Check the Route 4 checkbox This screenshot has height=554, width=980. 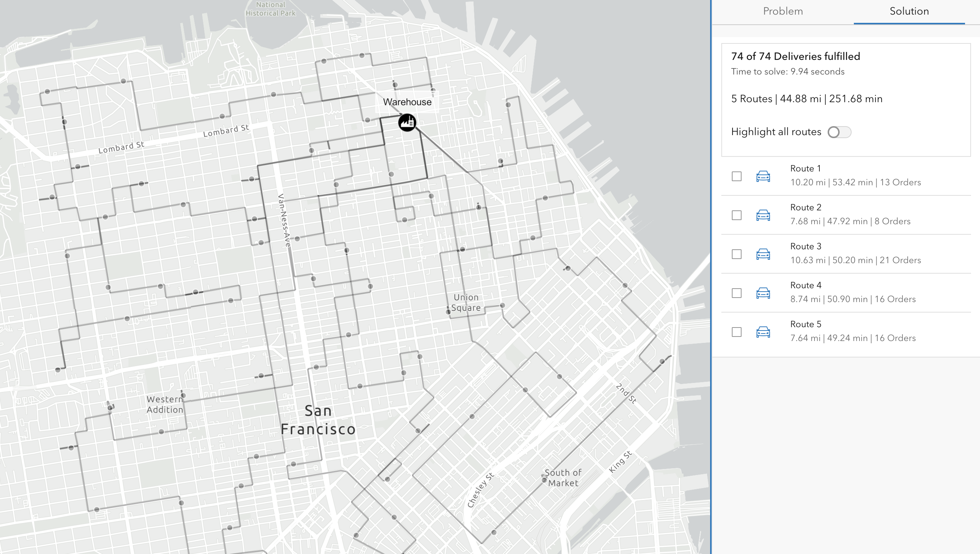[737, 293]
